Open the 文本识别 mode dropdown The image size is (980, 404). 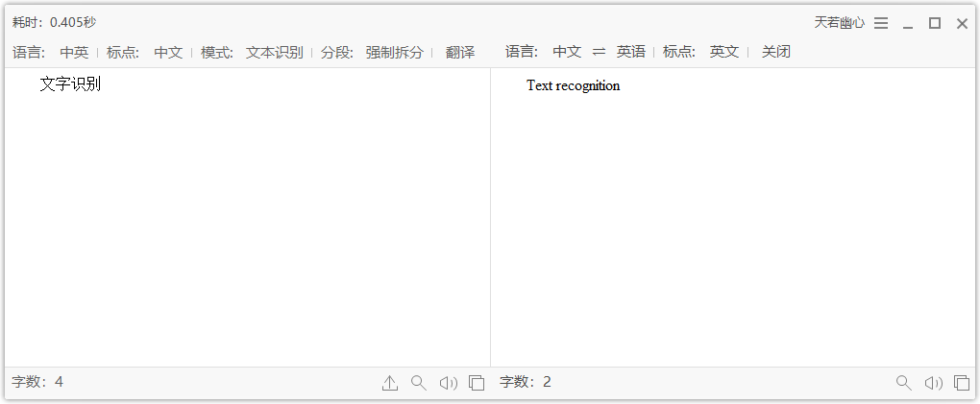274,52
